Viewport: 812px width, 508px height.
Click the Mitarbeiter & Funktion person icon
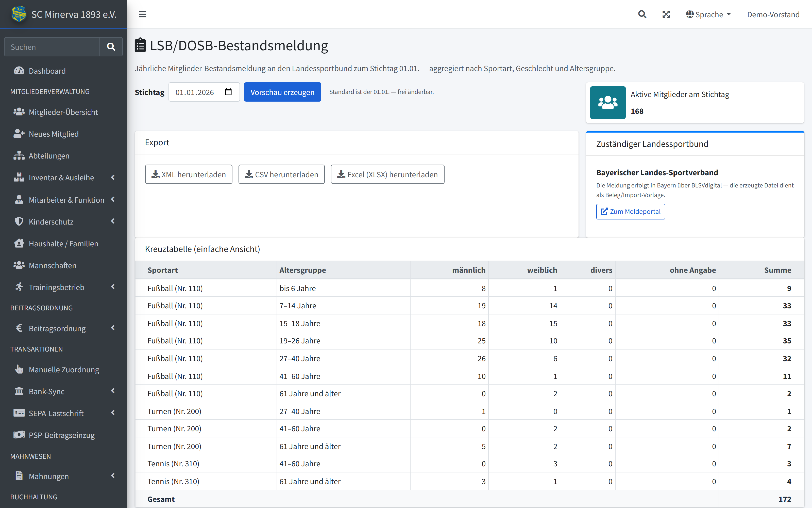(19, 199)
